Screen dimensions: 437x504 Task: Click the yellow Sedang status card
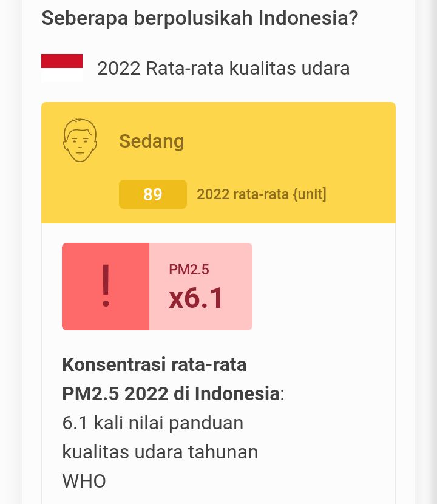[x=218, y=163]
